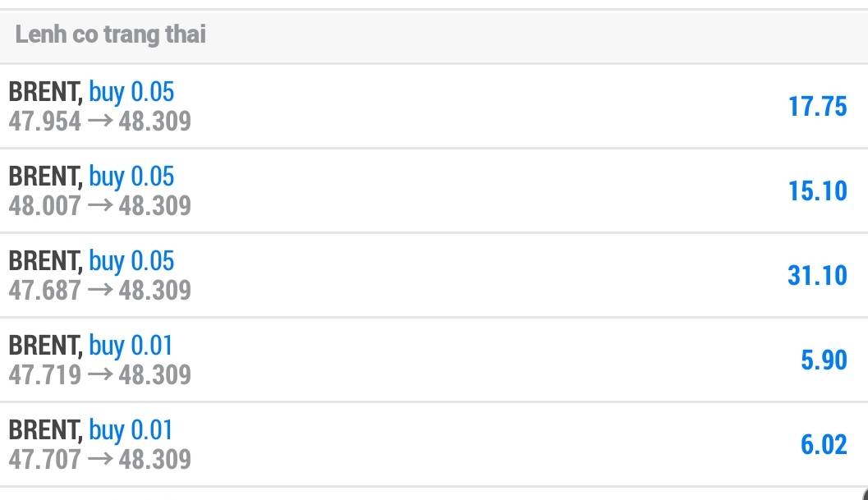Select the profit value 17.75
The width and height of the screenshot is (868, 500).
(x=817, y=107)
